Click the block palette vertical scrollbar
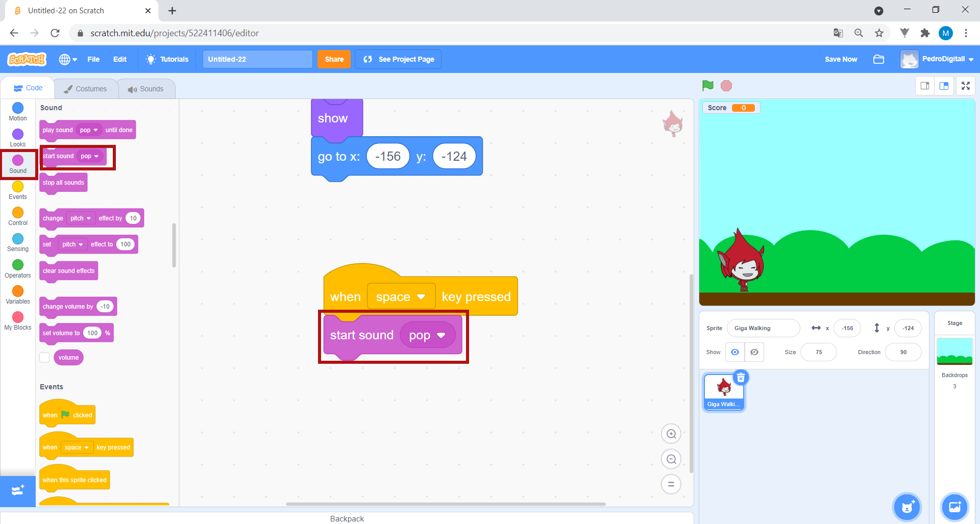Image resolution: width=980 pixels, height=524 pixels. 174,245
